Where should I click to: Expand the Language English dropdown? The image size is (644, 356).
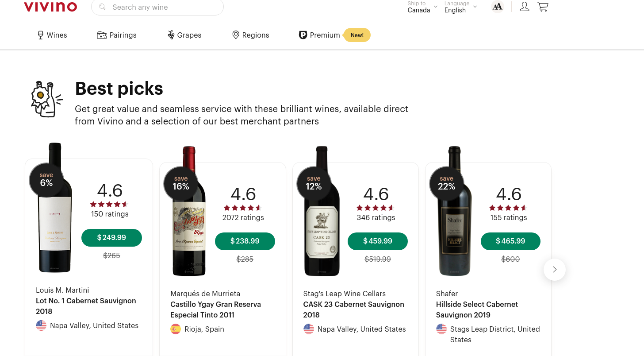[460, 7]
